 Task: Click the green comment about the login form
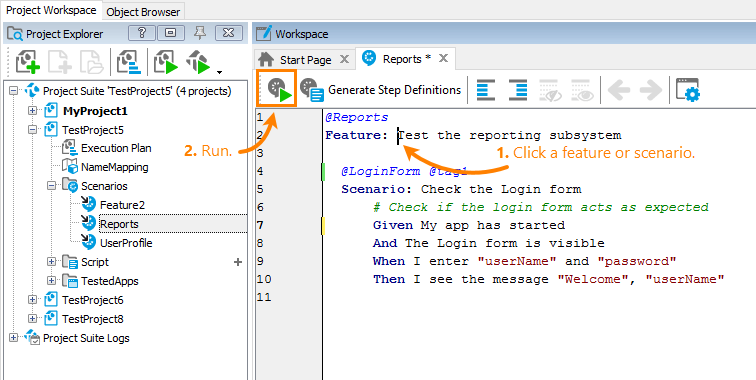pos(541,207)
